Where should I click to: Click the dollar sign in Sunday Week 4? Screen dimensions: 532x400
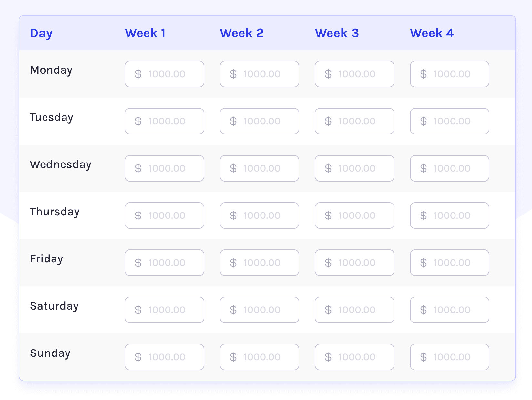pyautogui.click(x=424, y=357)
